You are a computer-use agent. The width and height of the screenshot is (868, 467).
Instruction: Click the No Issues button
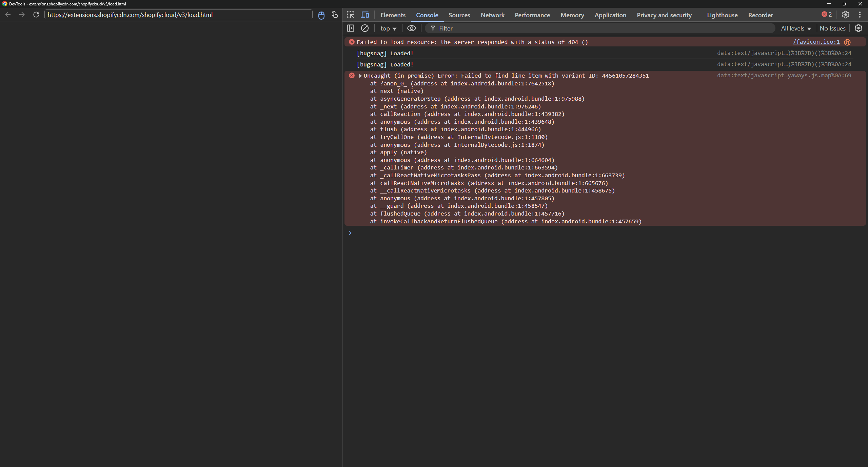832,28
